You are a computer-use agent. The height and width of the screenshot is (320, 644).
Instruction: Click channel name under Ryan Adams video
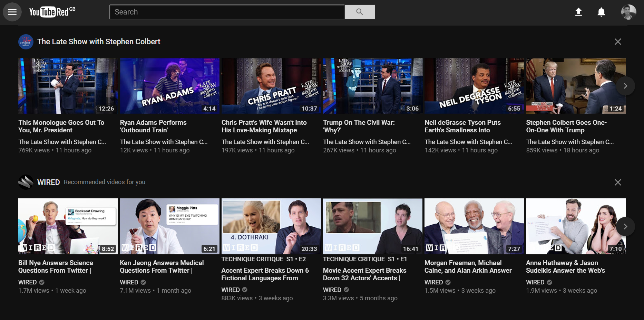pyautogui.click(x=164, y=142)
